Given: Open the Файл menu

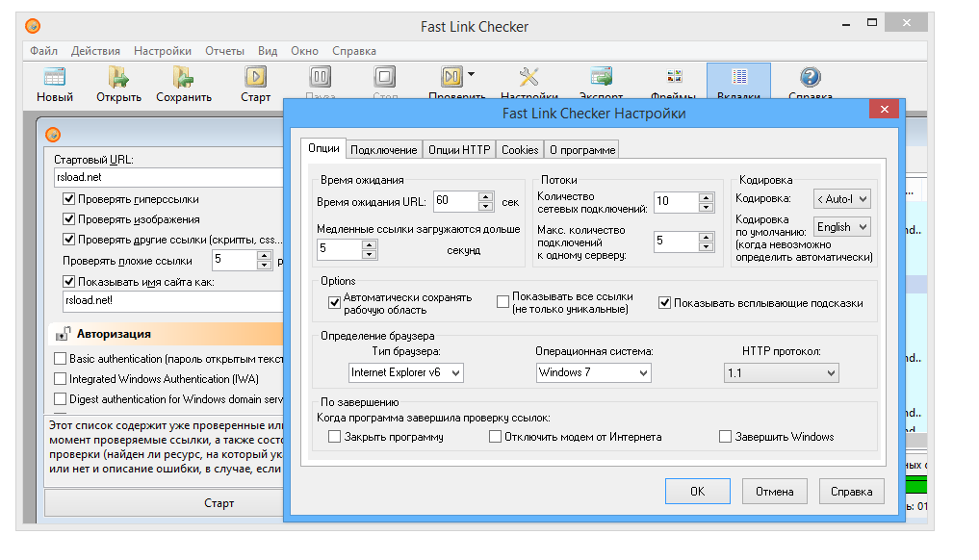Looking at the screenshot, I should click(43, 51).
